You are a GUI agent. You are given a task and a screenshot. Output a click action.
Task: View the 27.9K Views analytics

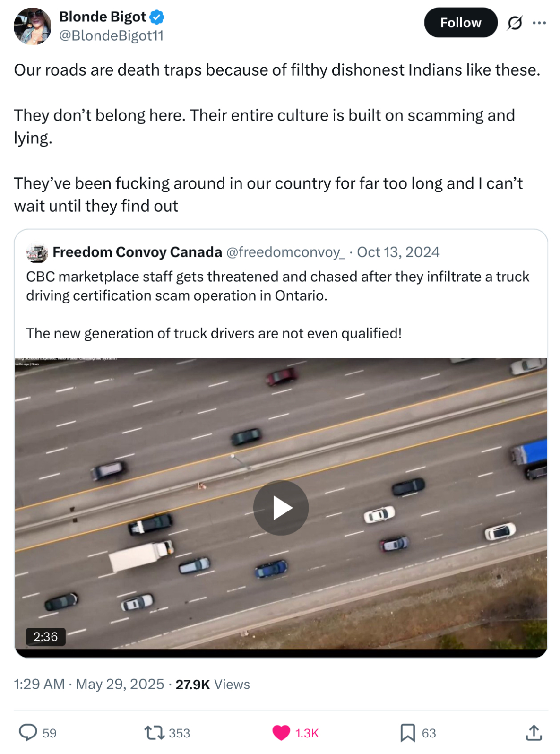click(x=213, y=684)
